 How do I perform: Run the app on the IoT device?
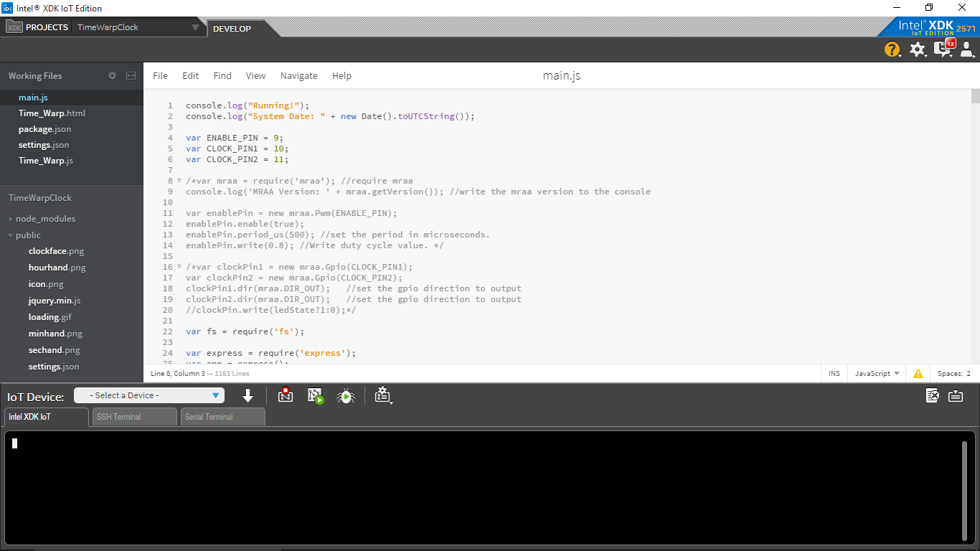click(x=316, y=395)
